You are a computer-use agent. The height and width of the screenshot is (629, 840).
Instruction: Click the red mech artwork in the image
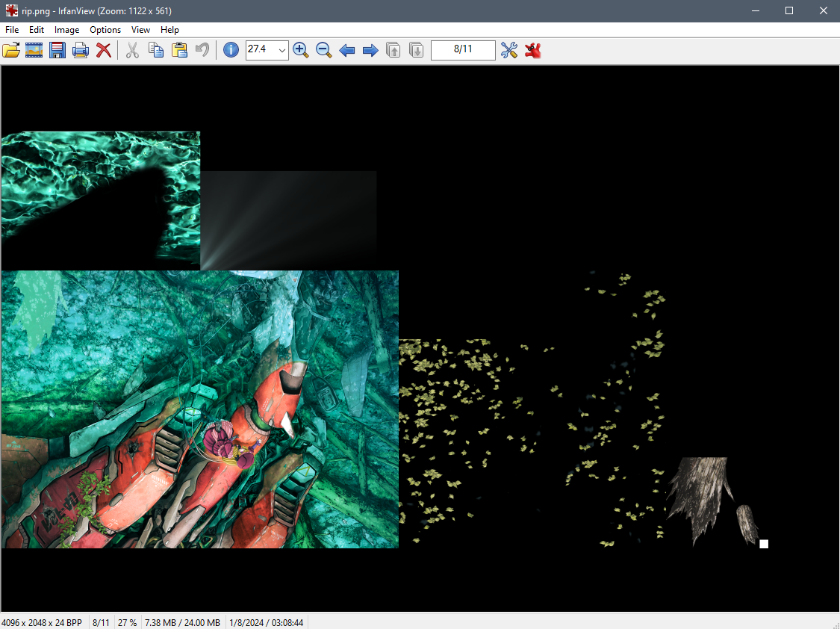[x=200, y=409]
